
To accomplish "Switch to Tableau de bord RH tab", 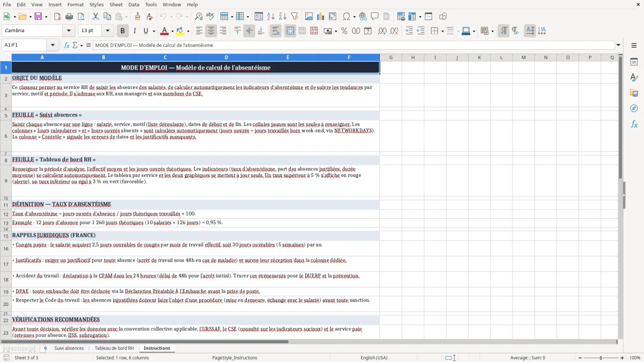I will pyautogui.click(x=114, y=349).
